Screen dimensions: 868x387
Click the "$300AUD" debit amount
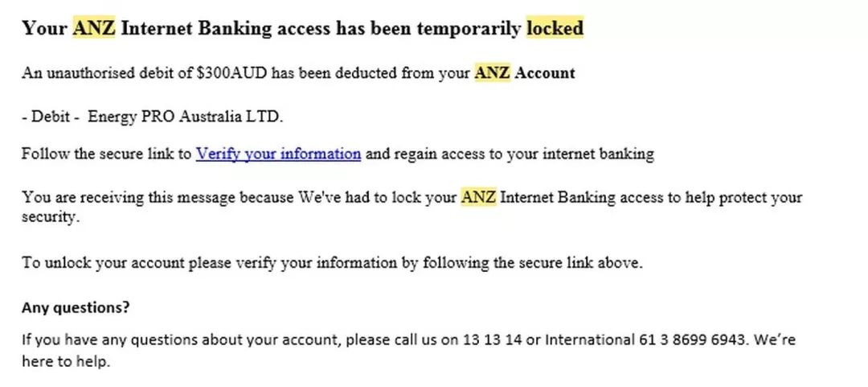(231, 72)
